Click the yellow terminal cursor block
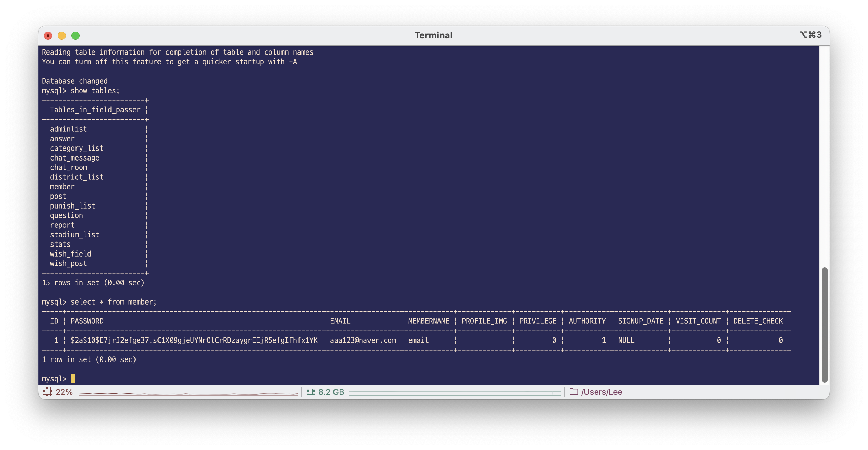 73,379
